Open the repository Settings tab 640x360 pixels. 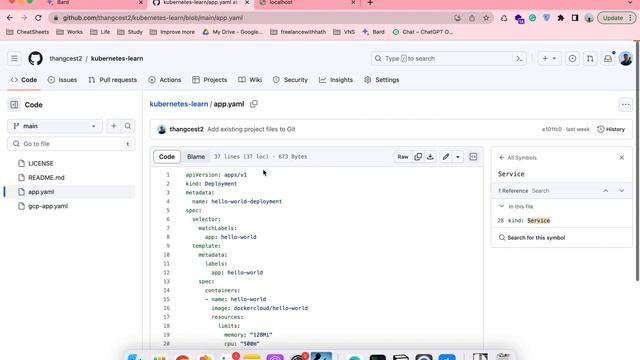pos(382,80)
